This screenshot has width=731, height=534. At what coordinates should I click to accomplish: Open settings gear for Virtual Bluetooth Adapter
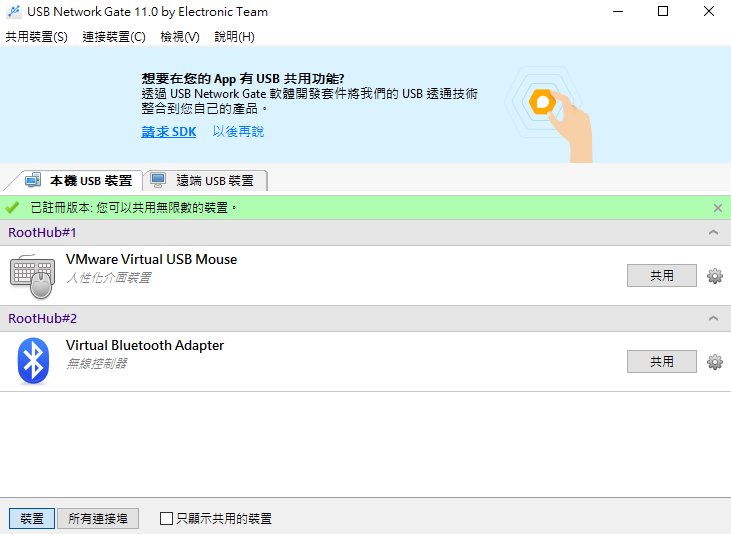pyautogui.click(x=715, y=362)
